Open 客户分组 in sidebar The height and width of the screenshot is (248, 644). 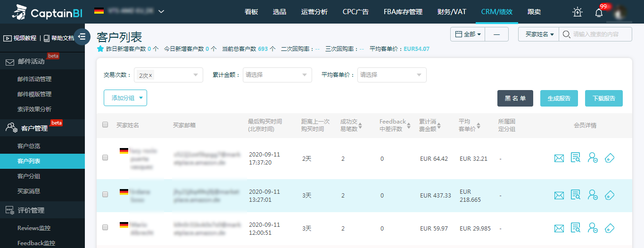pos(29,176)
